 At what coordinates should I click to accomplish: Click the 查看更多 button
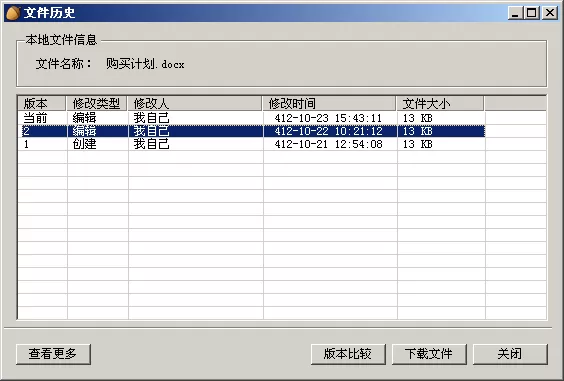coord(53,354)
